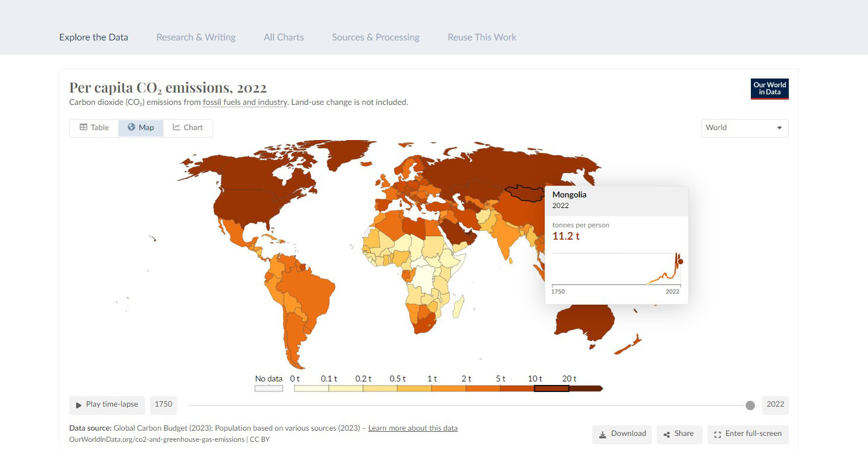This screenshot has width=868, height=450.
Task: Click the fossil fuels and industry link
Action: (x=245, y=103)
